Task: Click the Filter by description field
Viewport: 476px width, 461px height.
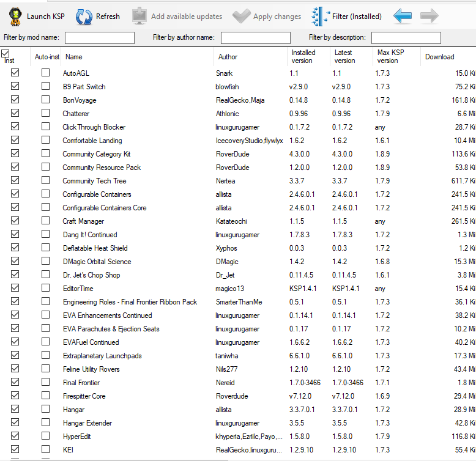Action: pyautogui.click(x=406, y=38)
